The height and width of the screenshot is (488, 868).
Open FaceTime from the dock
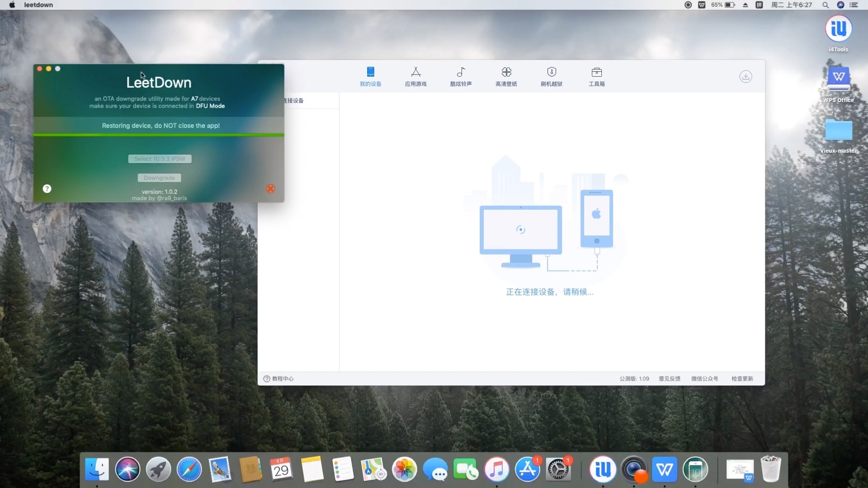(x=466, y=469)
